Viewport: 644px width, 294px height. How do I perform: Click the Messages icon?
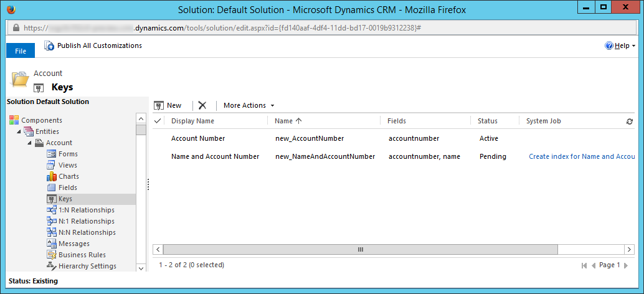coord(51,244)
